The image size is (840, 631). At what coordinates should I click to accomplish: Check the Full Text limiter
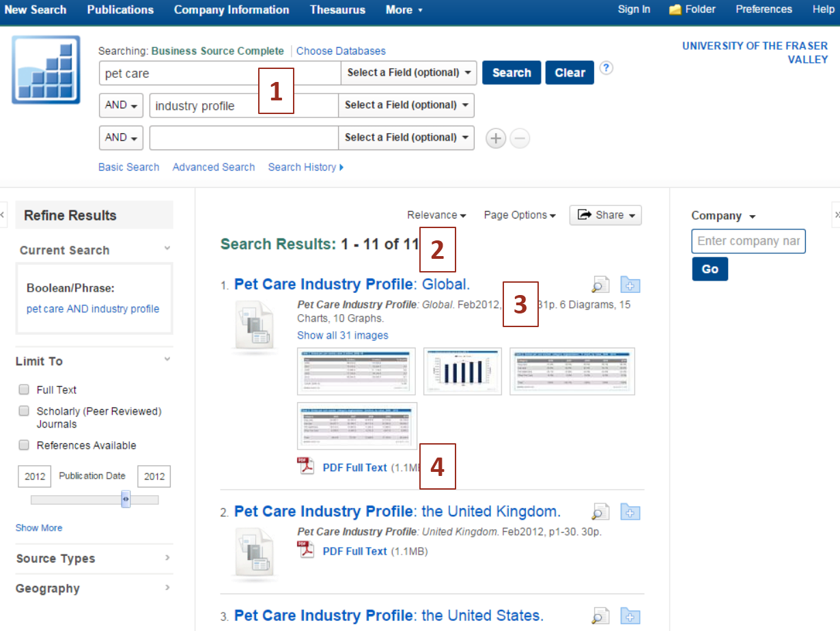(24, 389)
